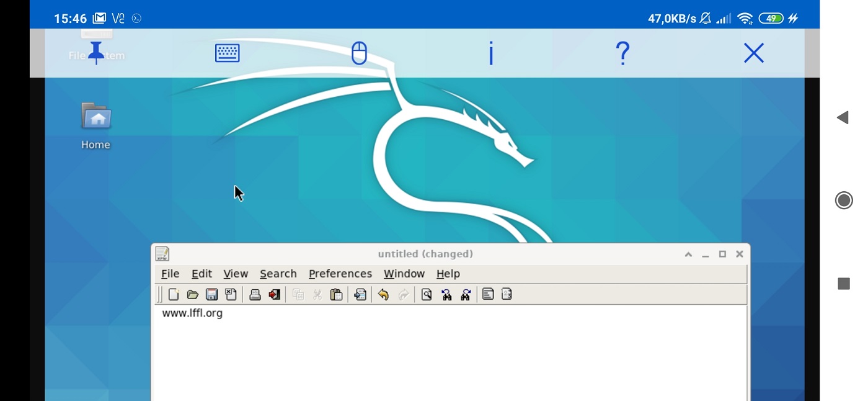Open the Search menu

pos(278,274)
